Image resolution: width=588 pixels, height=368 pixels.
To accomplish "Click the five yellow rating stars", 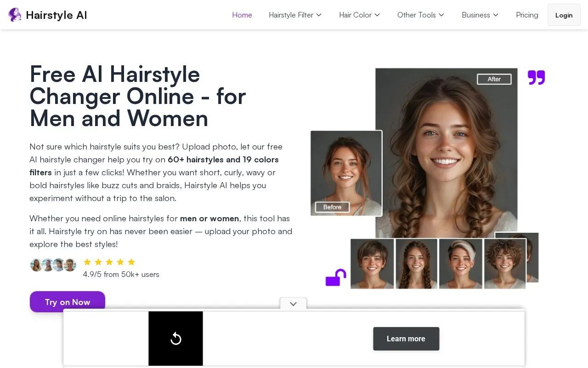I will 109,262.
